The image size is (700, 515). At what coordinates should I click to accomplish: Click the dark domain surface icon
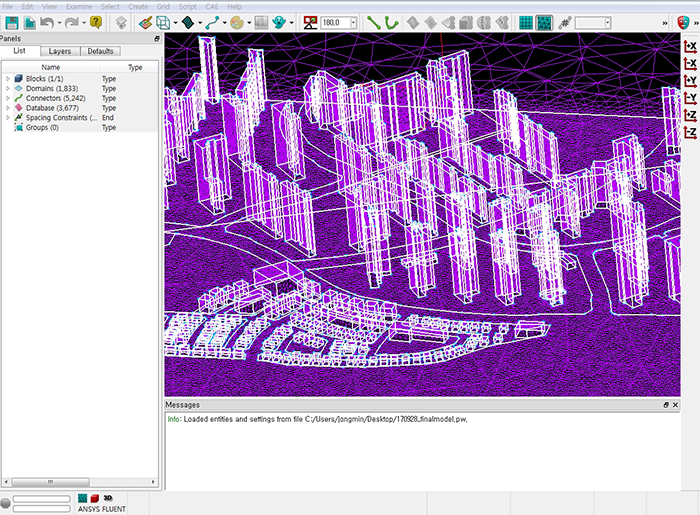coord(188,22)
